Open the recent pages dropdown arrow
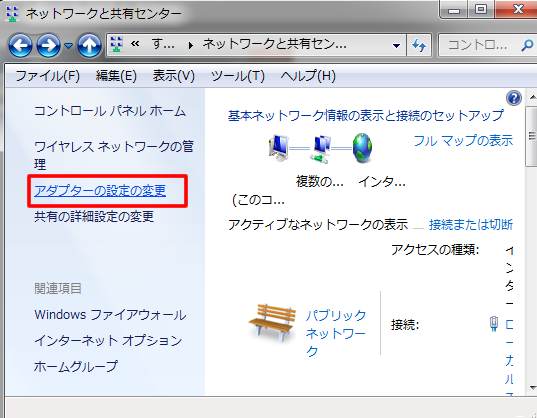Image resolution: width=537 pixels, height=418 pixels. click(x=68, y=45)
